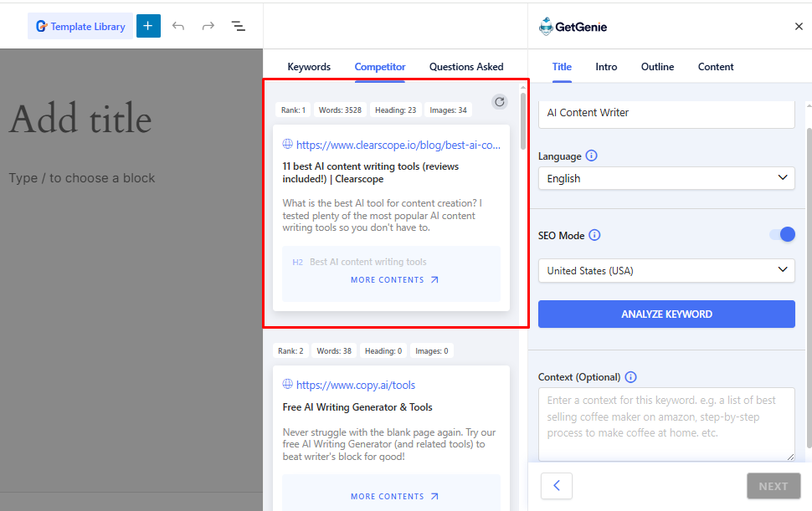This screenshot has width=812, height=511.
Task: Click the Next button
Action: 773,486
